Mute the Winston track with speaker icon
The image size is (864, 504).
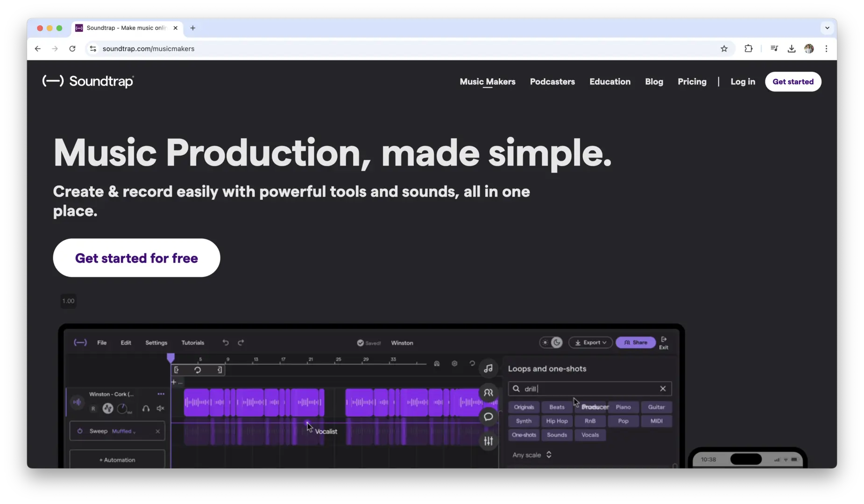click(x=161, y=409)
